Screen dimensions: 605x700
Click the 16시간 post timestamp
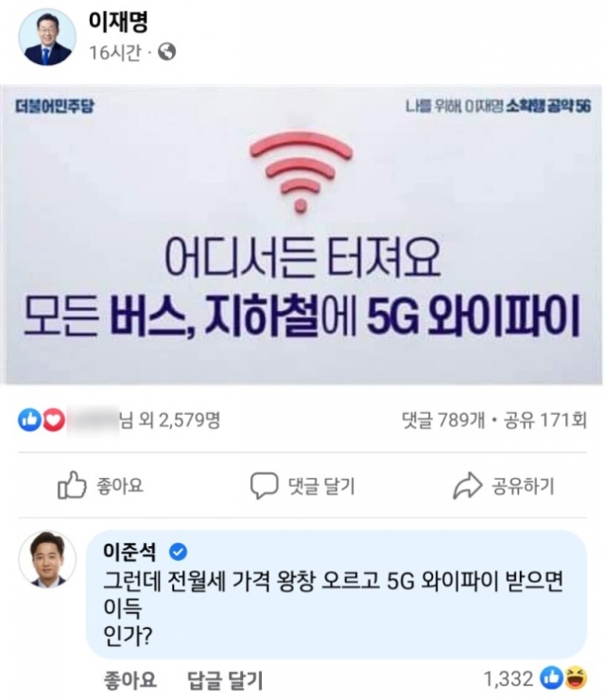114,53
